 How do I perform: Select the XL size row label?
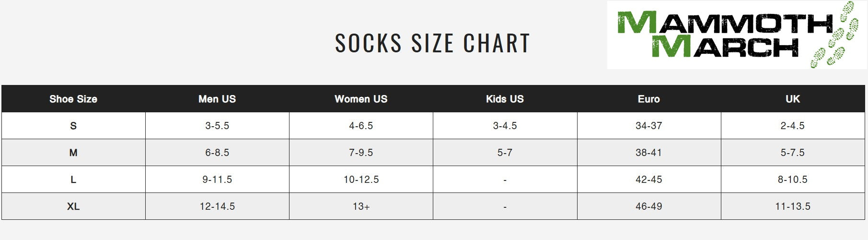pos(73,206)
